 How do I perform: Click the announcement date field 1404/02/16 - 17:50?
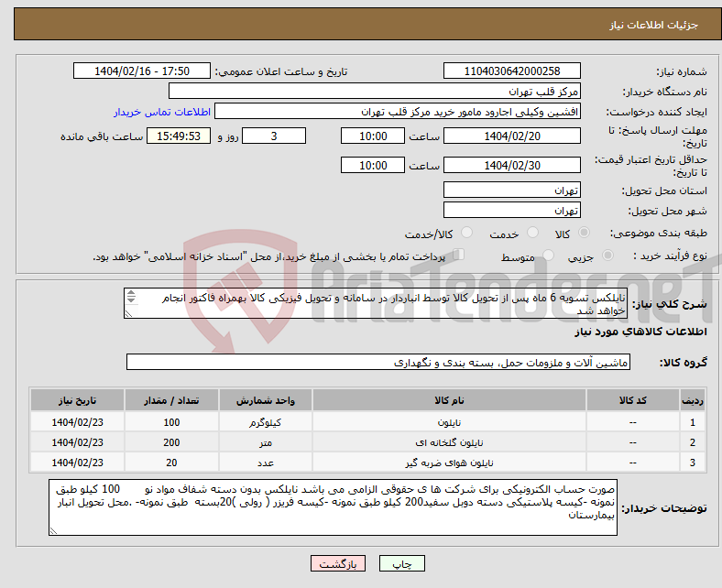pos(142,71)
